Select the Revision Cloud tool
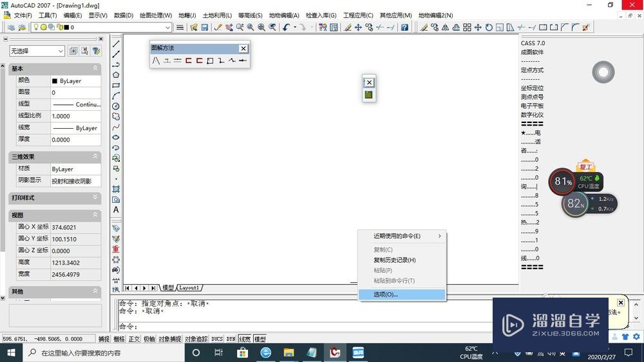Viewport: 644px width, 362px height. pyautogui.click(x=116, y=117)
